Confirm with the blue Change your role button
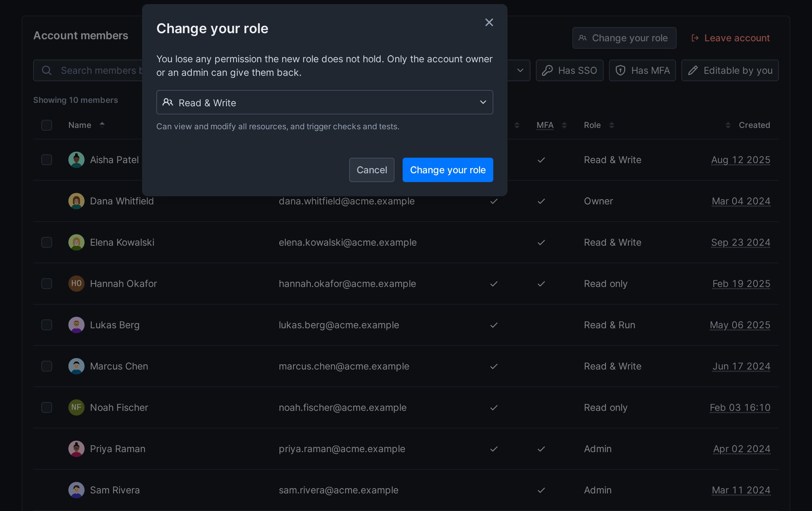 pyautogui.click(x=448, y=170)
